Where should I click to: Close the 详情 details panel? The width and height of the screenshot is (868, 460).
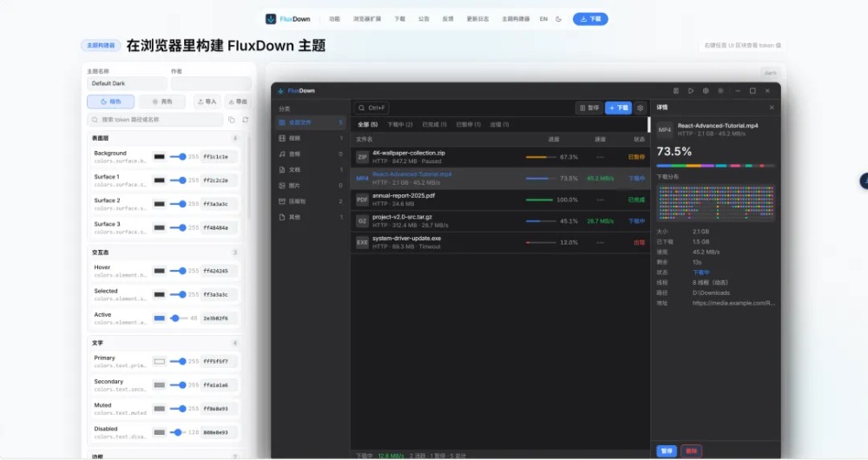[x=772, y=108]
